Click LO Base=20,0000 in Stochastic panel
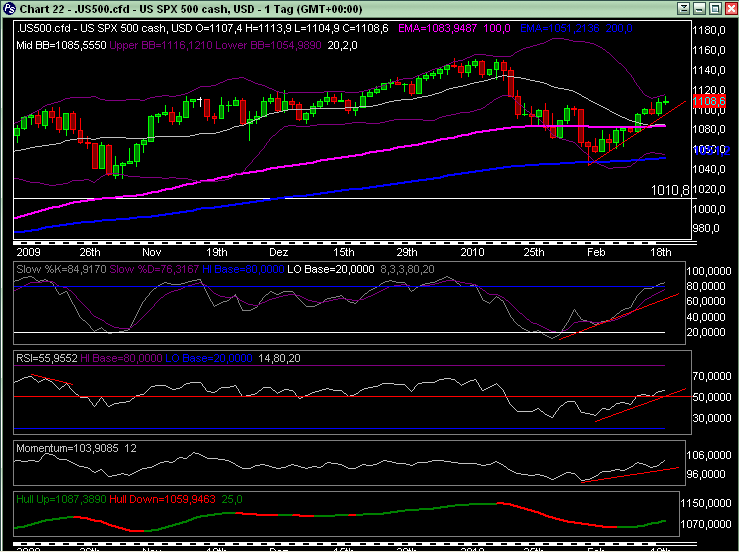This screenshot has height=552, width=739. tap(330, 270)
